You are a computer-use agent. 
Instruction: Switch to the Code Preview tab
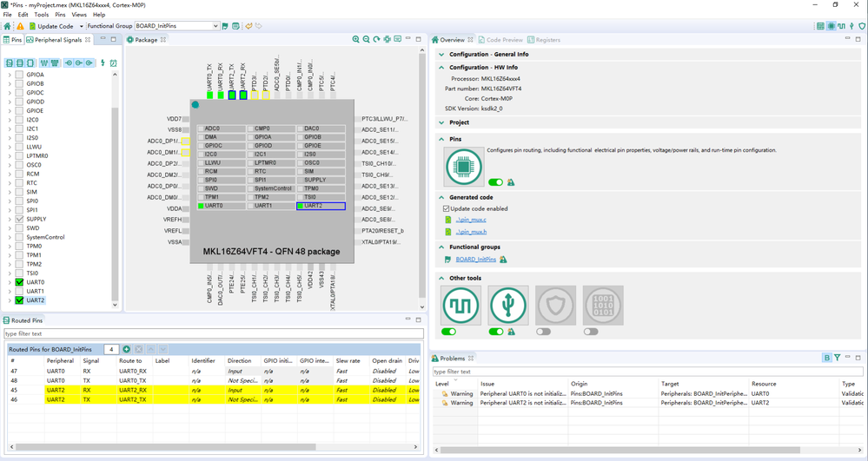(x=500, y=40)
